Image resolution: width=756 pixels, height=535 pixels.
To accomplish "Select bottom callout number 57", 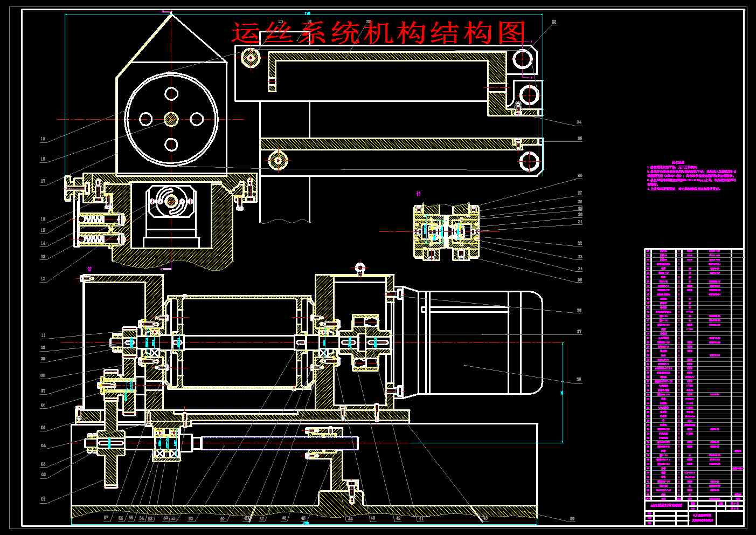I will [x=106, y=518].
